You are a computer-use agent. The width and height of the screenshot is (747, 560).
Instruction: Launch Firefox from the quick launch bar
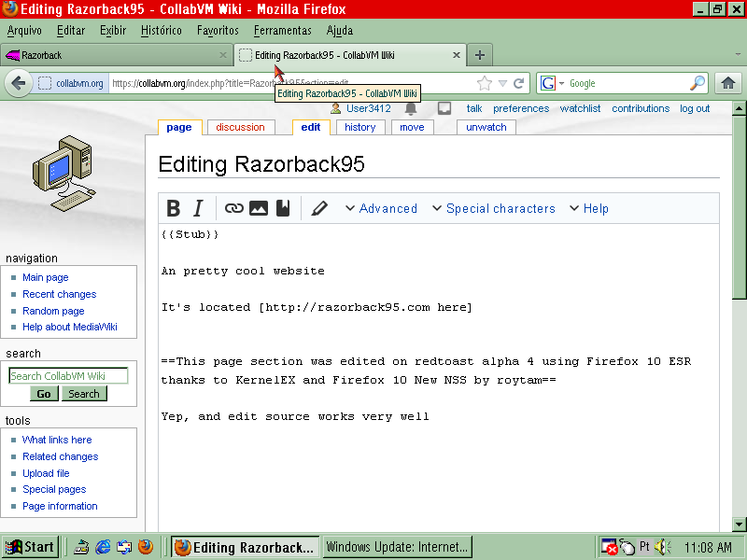click(x=146, y=547)
